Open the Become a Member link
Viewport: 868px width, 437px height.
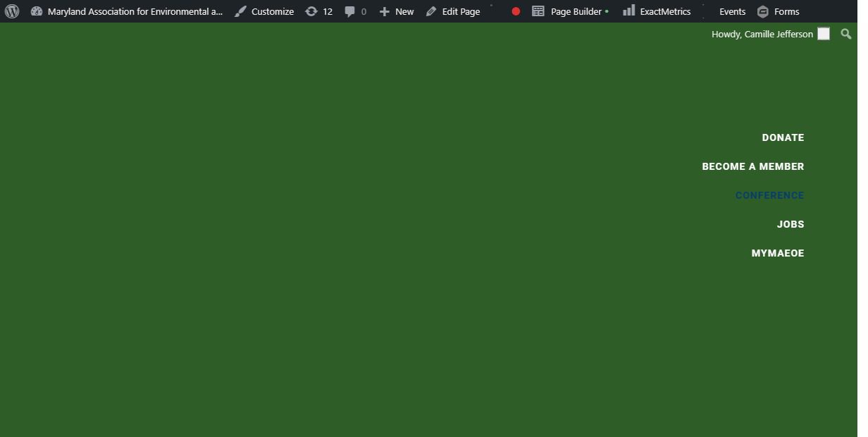[x=752, y=166]
